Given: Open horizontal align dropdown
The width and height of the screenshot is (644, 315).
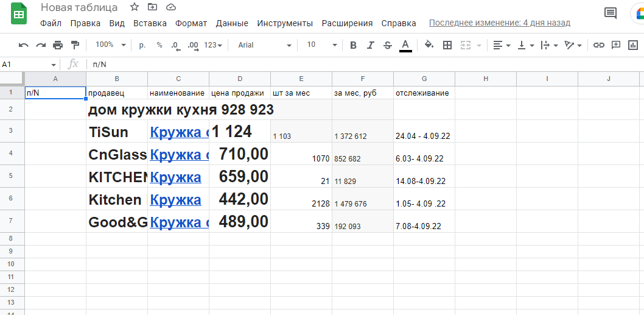Looking at the screenshot, I should (502, 45).
